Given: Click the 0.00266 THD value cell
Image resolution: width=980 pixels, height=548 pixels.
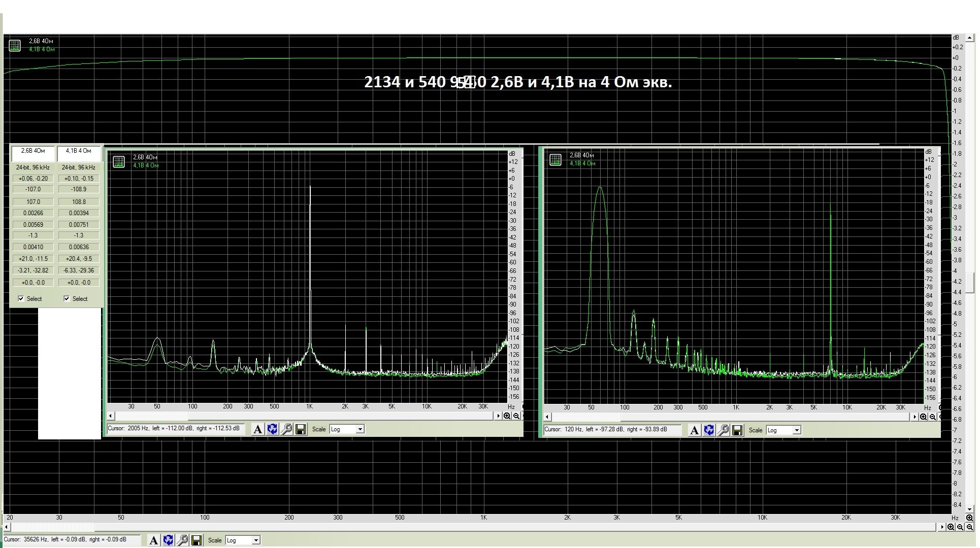Looking at the screenshot, I should 33,213.
